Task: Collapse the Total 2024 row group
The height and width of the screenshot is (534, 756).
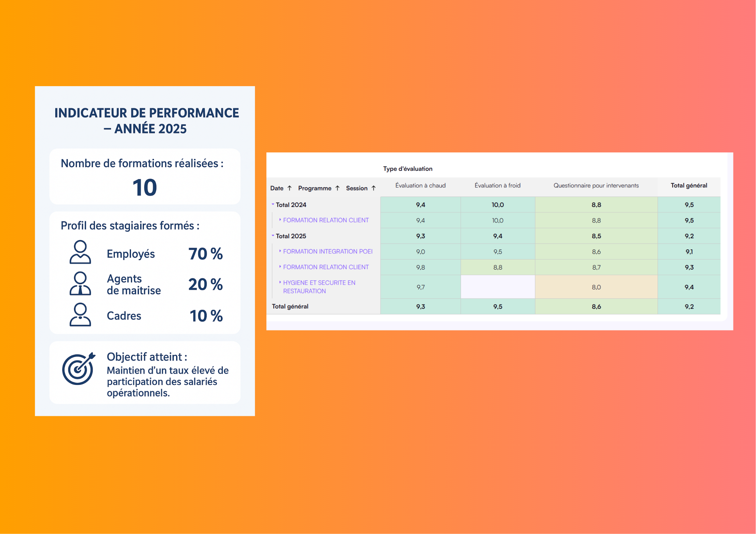Action: [x=273, y=204]
